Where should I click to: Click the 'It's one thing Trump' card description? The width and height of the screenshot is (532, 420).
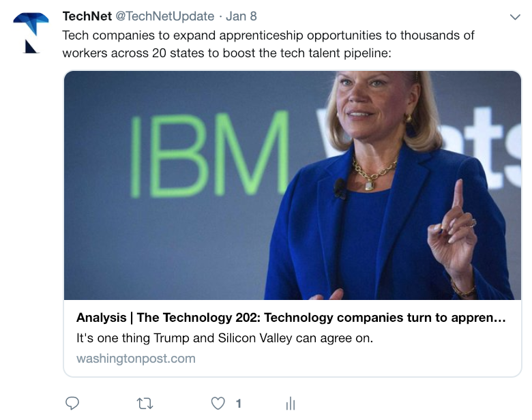[x=224, y=338]
